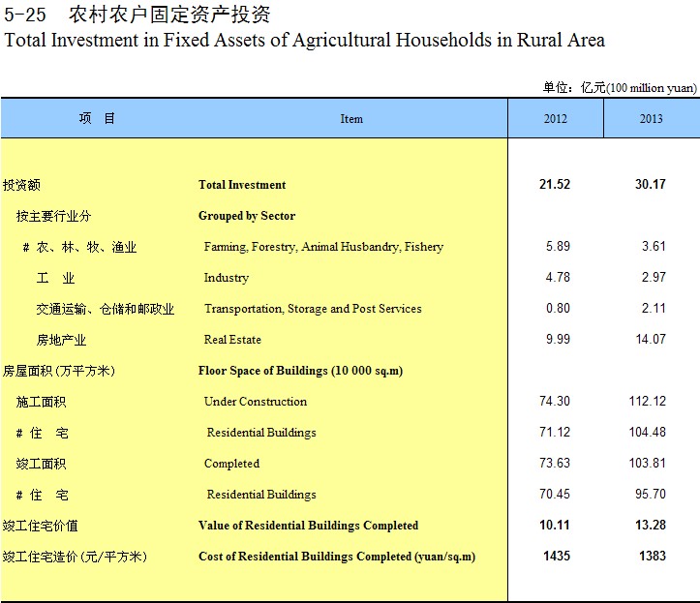Click Cost of Residential Buildings 2012 value 1435
Screen dimensions: 700x603
(556, 557)
